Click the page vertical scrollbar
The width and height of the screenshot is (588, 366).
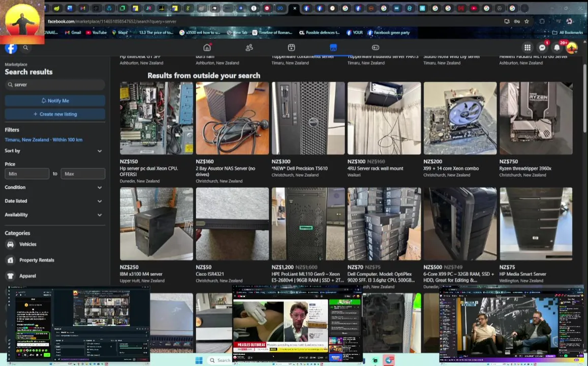(584, 98)
